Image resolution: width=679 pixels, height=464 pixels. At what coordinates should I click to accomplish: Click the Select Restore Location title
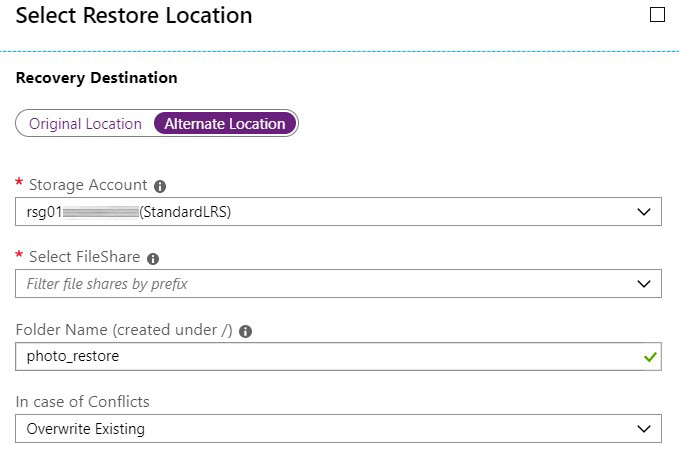click(x=134, y=16)
